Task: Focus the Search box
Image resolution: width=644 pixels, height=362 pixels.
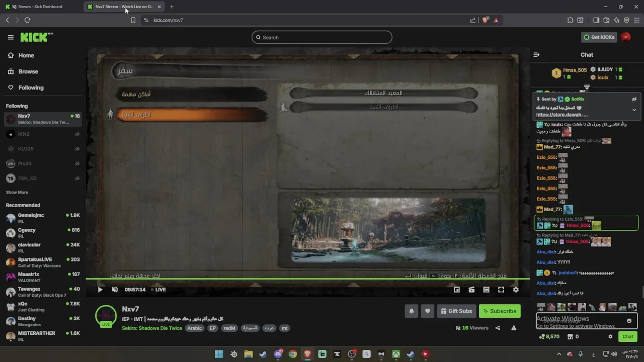Action: pyautogui.click(x=322, y=37)
